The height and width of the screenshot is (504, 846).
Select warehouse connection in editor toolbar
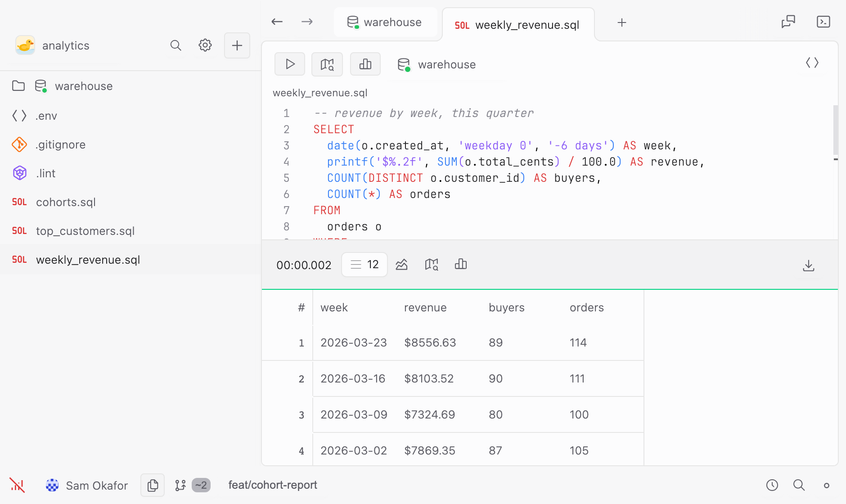pos(436,65)
